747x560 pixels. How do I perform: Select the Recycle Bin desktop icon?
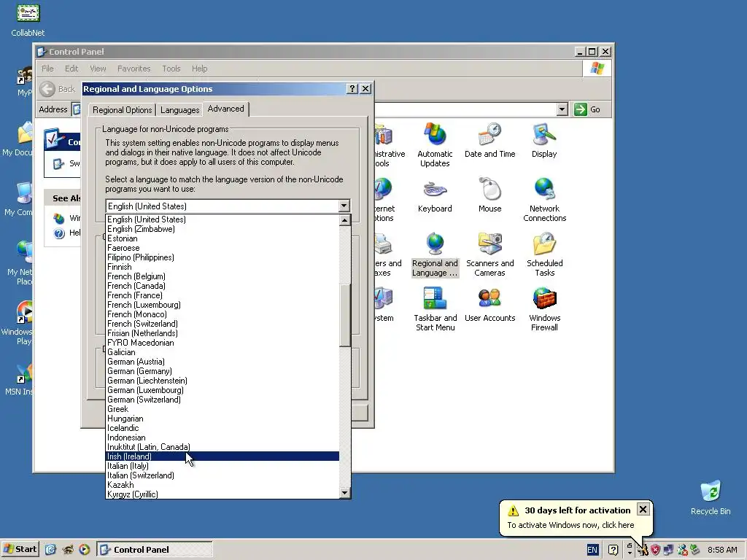click(x=711, y=497)
